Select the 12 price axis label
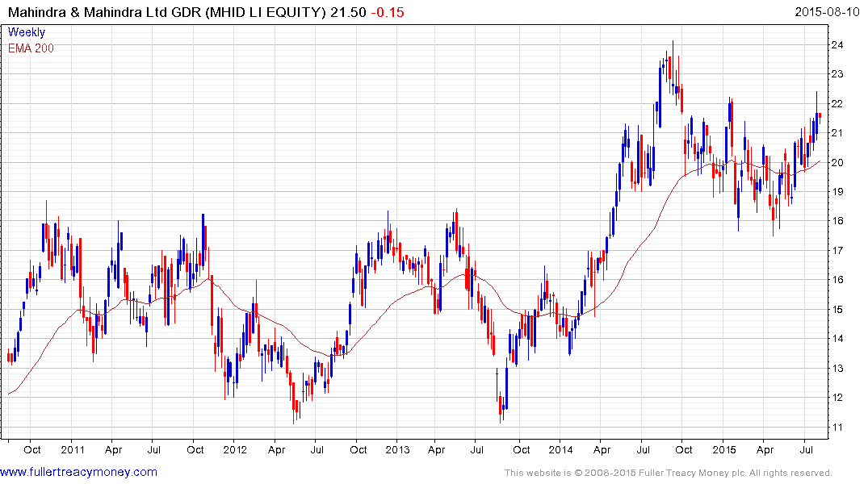 (837, 398)
